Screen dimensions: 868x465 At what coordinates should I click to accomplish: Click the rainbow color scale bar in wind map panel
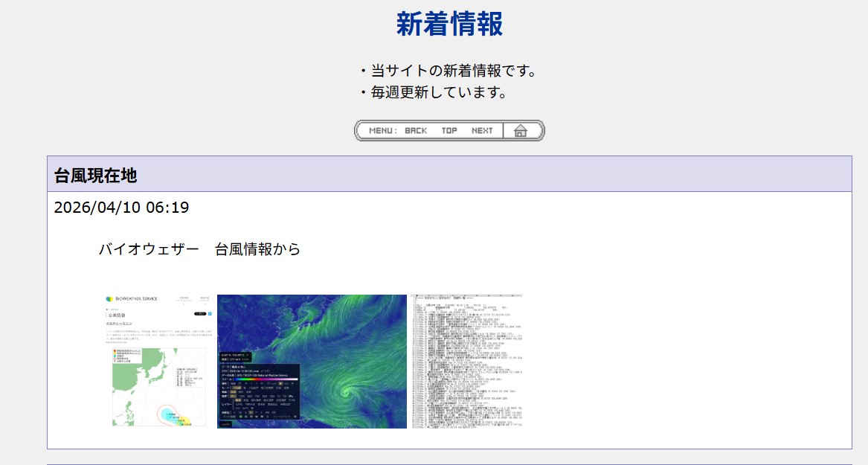[x=266, y=379]
